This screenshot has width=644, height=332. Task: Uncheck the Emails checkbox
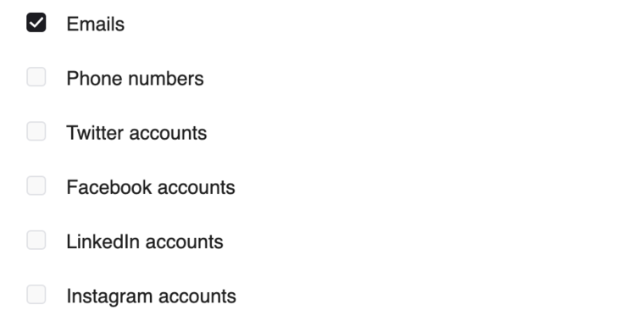pos(36,22)
